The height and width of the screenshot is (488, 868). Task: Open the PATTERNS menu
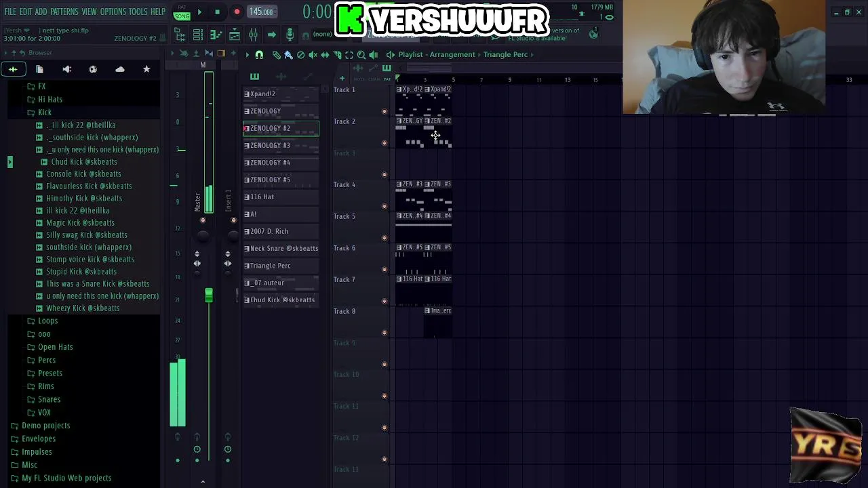tap(64, 12)
